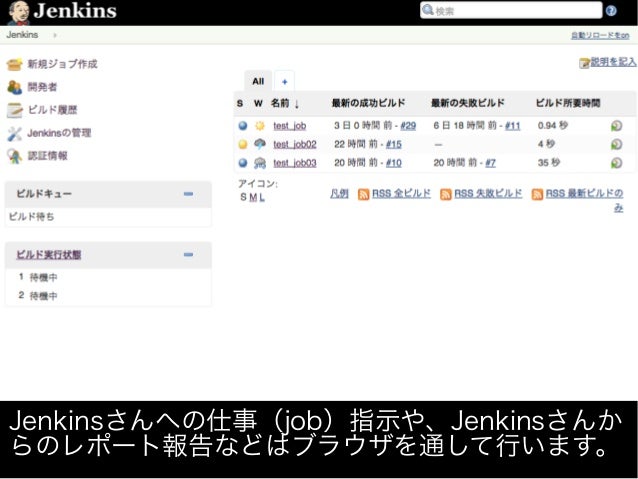Sort by ビルド所要時間 column header

tap(568, 103)
